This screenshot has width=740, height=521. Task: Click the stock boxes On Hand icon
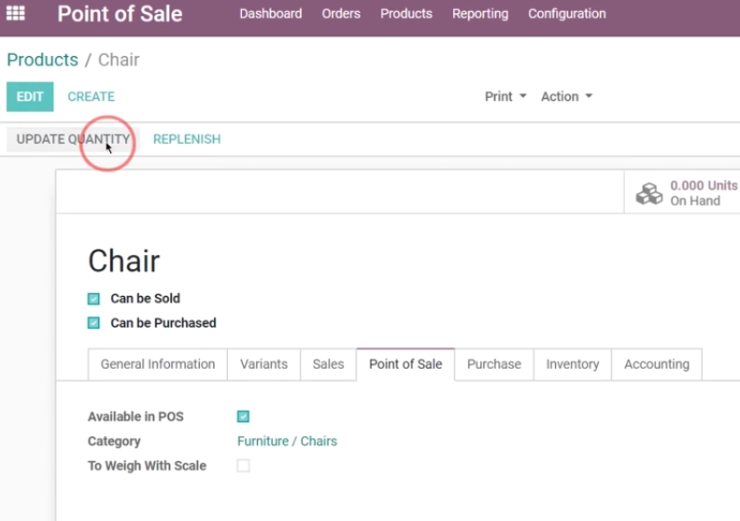649,193
